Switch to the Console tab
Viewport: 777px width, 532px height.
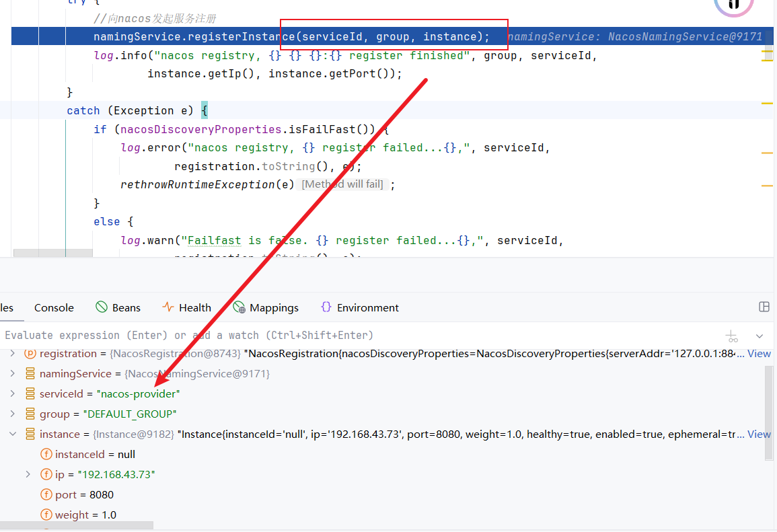54,308
